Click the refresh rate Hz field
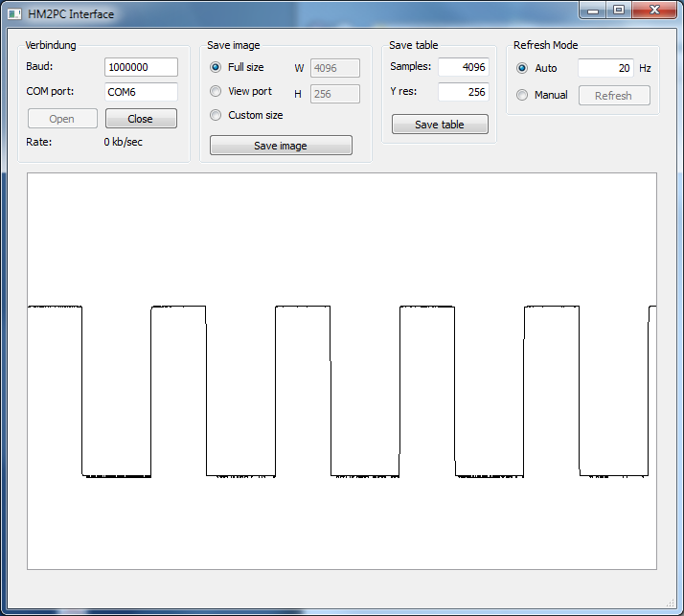Image resolution: width=684 pixels, height=616 pixels. pos(605,68)
